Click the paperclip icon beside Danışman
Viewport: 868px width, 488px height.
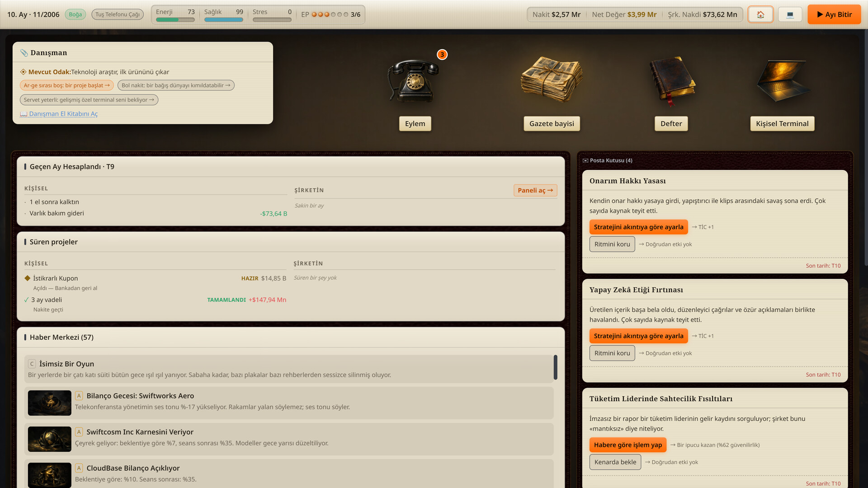click(24, 53)
